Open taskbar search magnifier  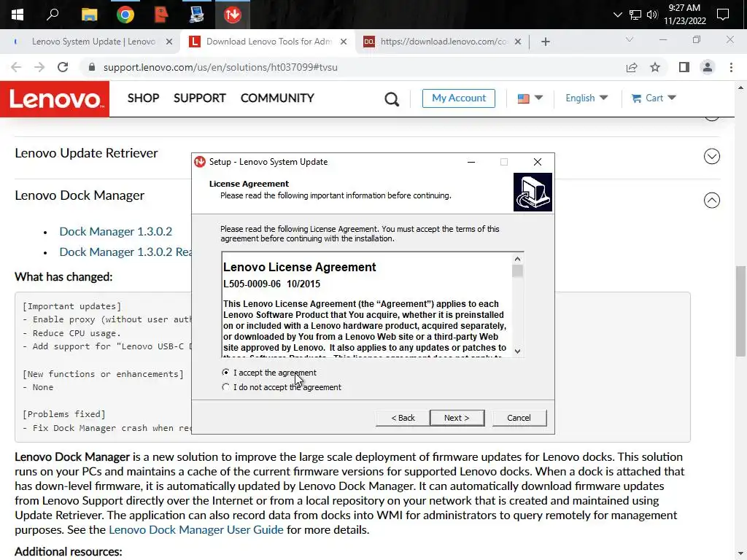tap(53, 15)
